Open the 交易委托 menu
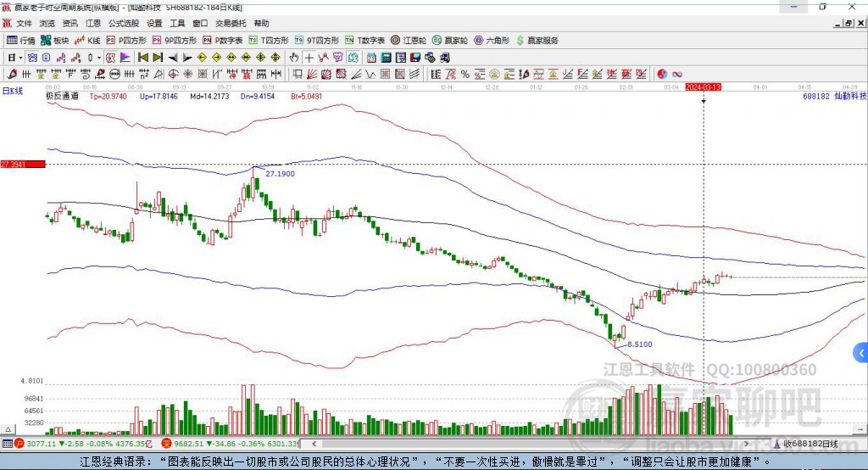The width and height of the screenshot is (868, 470). pos(231,23)
